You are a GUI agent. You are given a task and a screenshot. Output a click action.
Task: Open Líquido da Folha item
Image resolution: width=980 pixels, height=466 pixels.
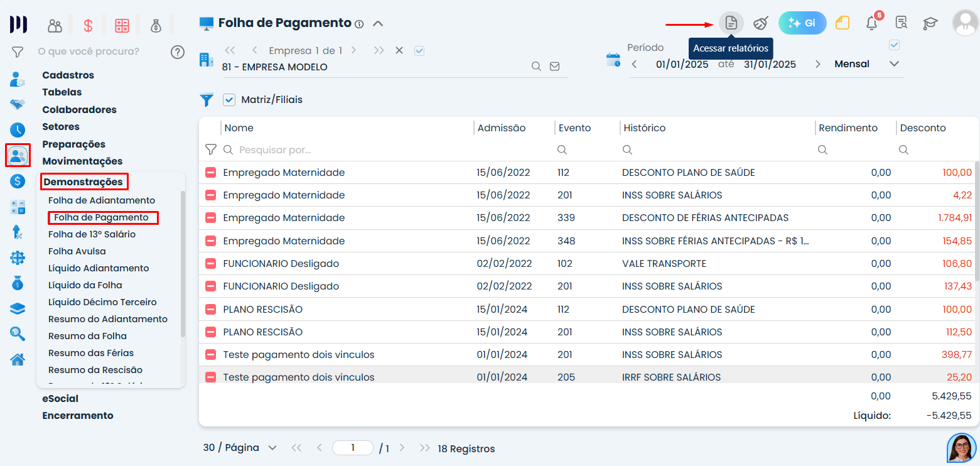point(85,285)
